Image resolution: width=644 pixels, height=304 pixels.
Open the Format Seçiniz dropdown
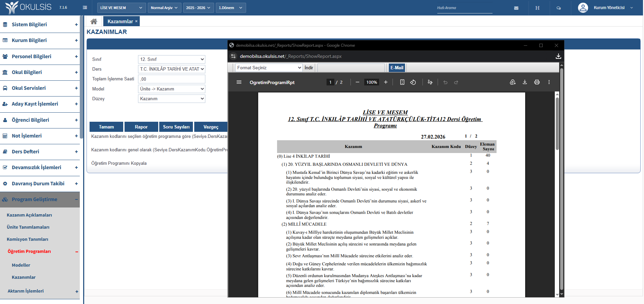[x=269, y=68]
